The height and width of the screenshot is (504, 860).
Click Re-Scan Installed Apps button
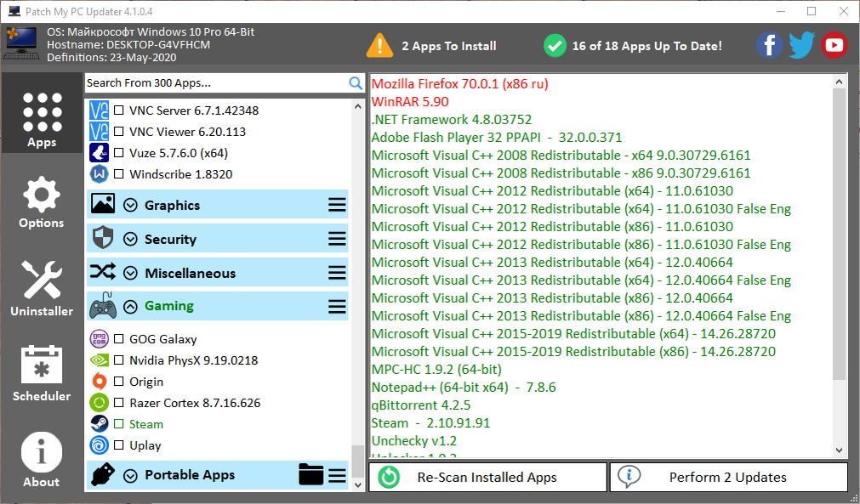[488, 477]
